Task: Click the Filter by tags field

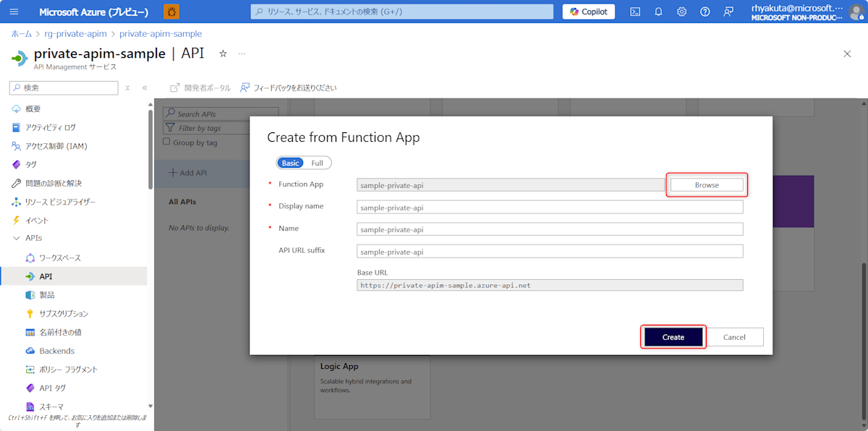Action: (x=220, y=128)
